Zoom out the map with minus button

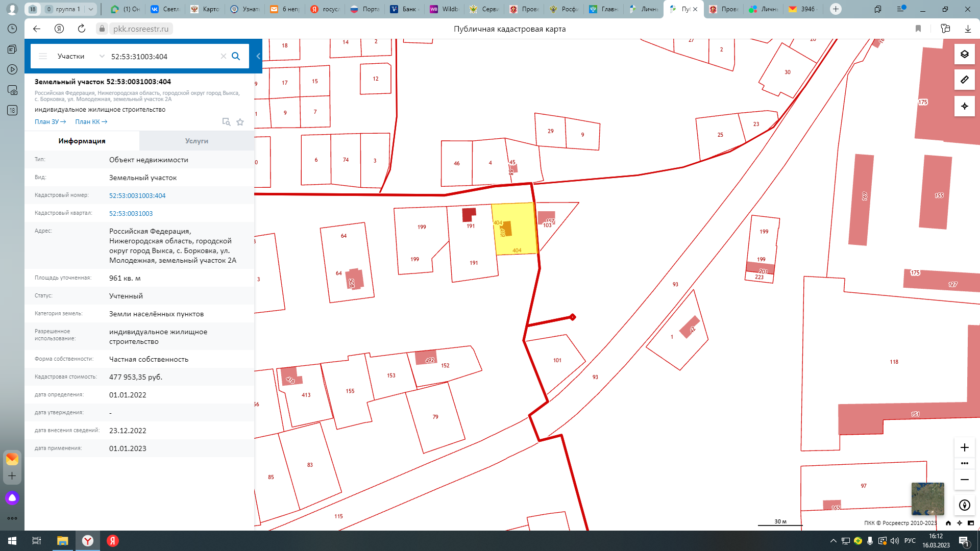(964, 480)
